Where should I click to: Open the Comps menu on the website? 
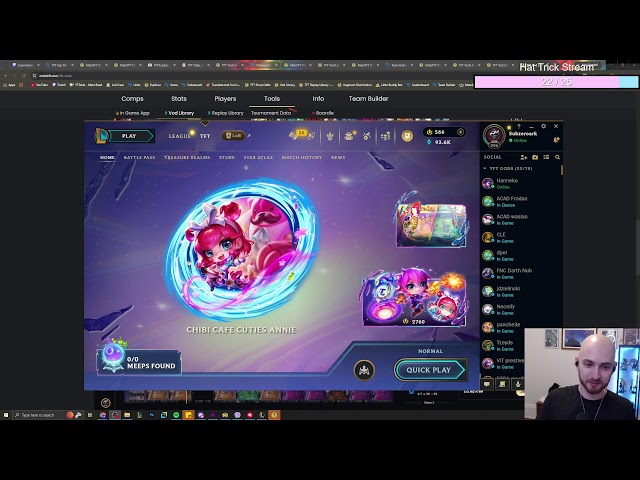(x=132, y=99)
